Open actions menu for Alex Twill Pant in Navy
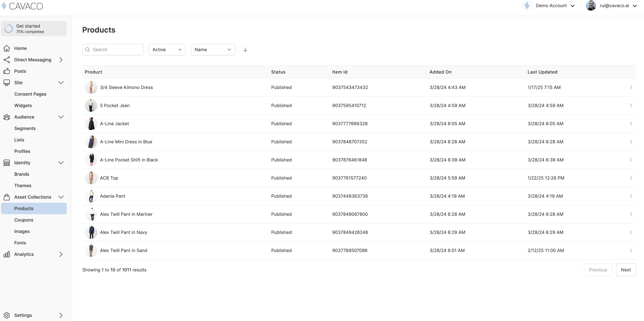 tap(631, 232)
